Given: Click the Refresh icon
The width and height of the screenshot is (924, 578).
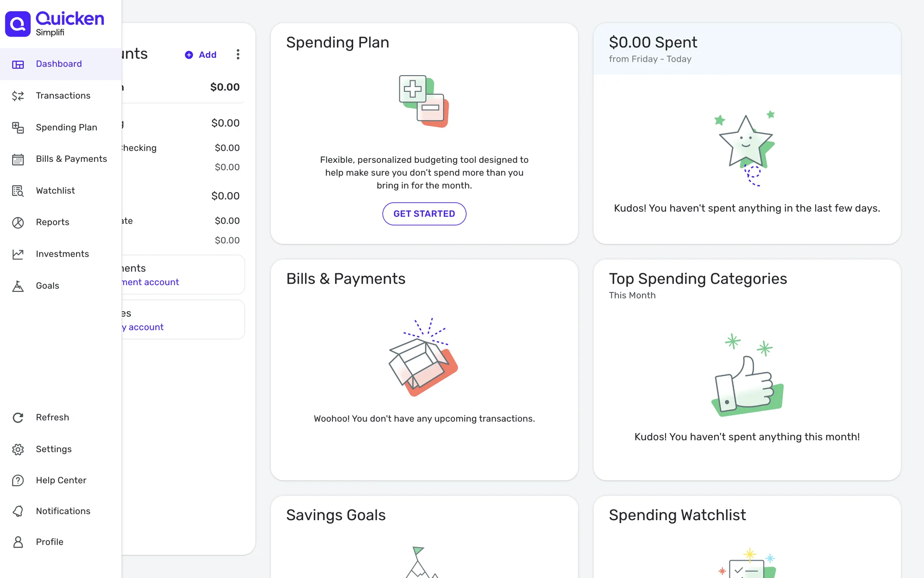Looking at the screenshot, I should (18, 418).
